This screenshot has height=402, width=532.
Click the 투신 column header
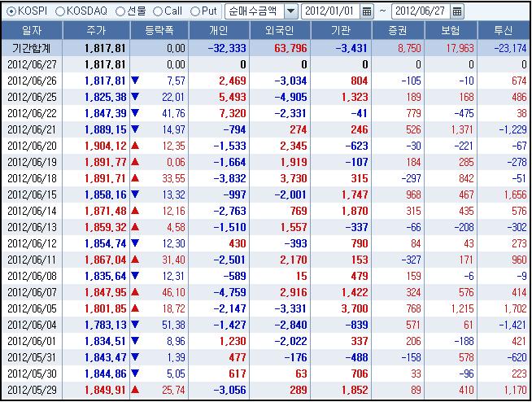click(x=504, y=31)
